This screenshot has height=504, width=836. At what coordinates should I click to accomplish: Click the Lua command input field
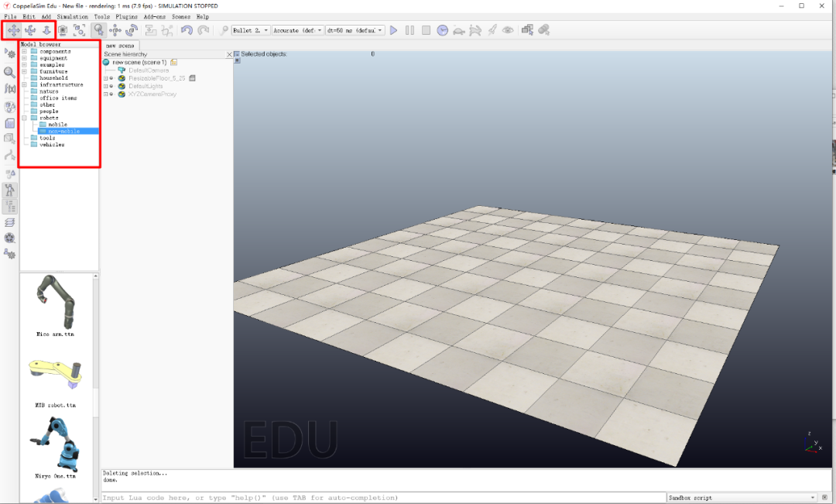pyautogui.click(x=383, y=498)
